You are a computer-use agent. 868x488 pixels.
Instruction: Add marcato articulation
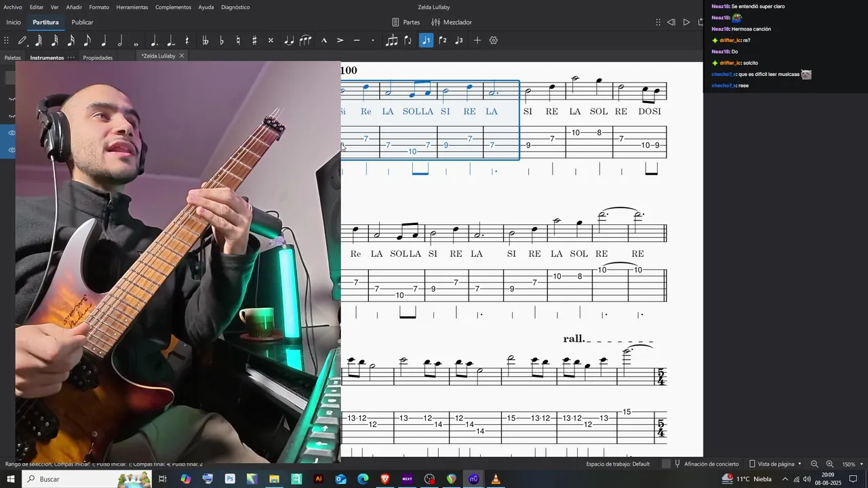[324, 41]
